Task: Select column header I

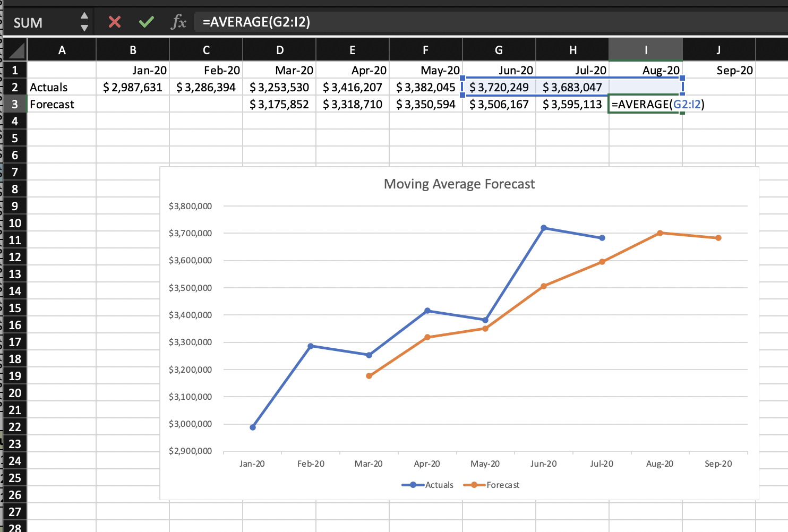Action: tap(645, 49)
